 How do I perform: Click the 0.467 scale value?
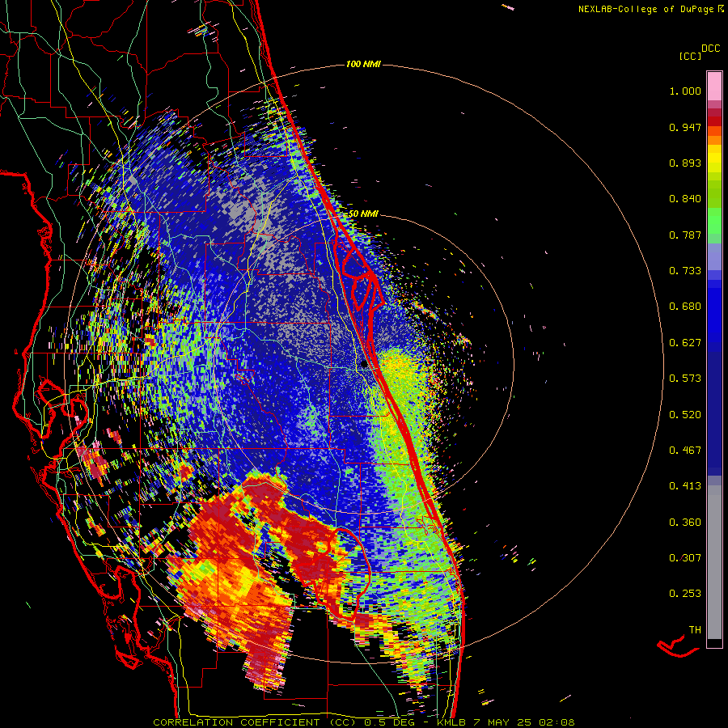(685, 451)
